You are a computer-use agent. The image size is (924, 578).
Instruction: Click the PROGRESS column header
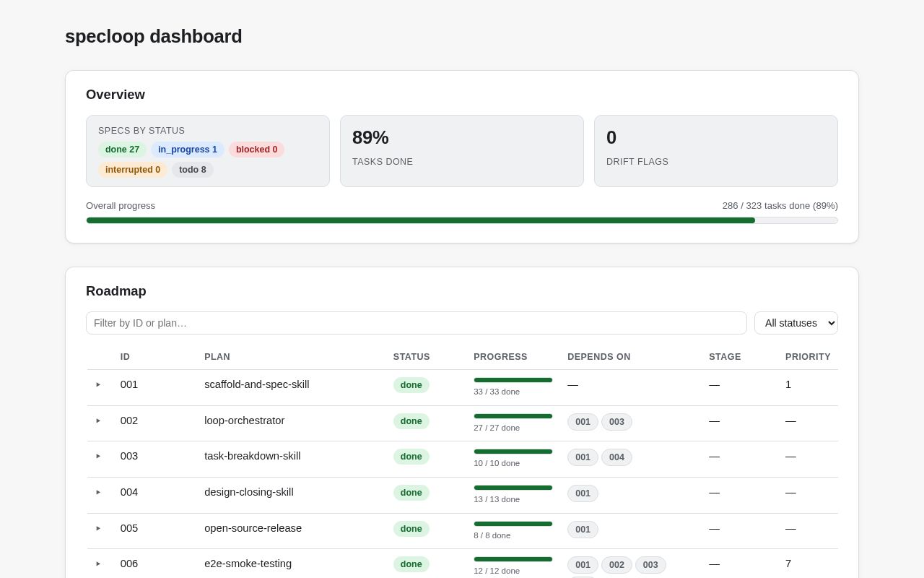(500, 357)
